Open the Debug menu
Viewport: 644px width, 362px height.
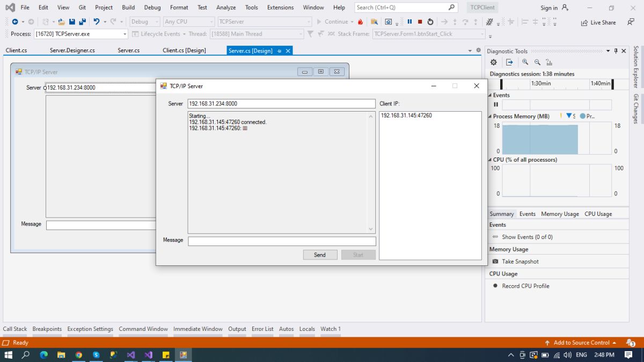point(152,8)
